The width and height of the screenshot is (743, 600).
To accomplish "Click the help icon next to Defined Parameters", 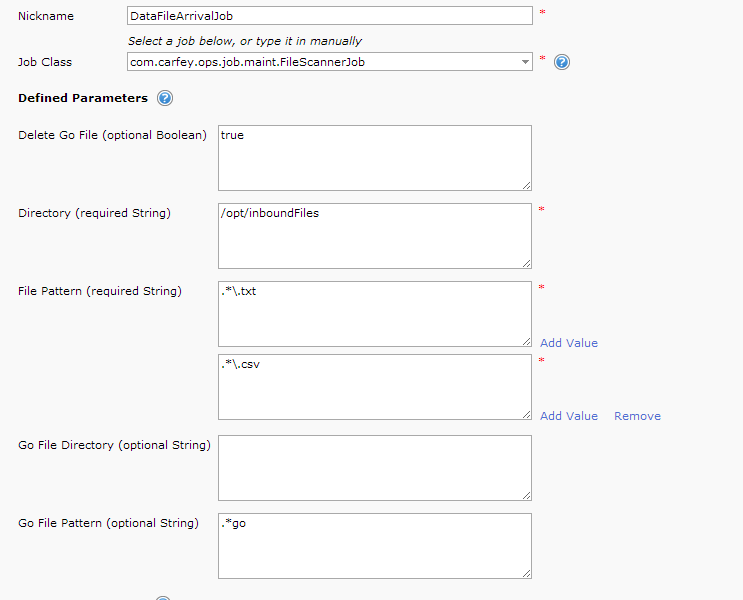I will pyautogui.click(x=165, y=98).
